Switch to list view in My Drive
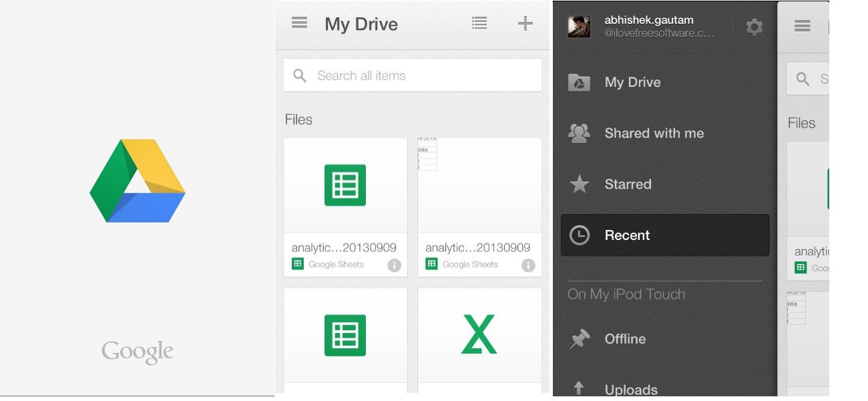The width and height of the screenshot is (868, 401). click(479, 23)
